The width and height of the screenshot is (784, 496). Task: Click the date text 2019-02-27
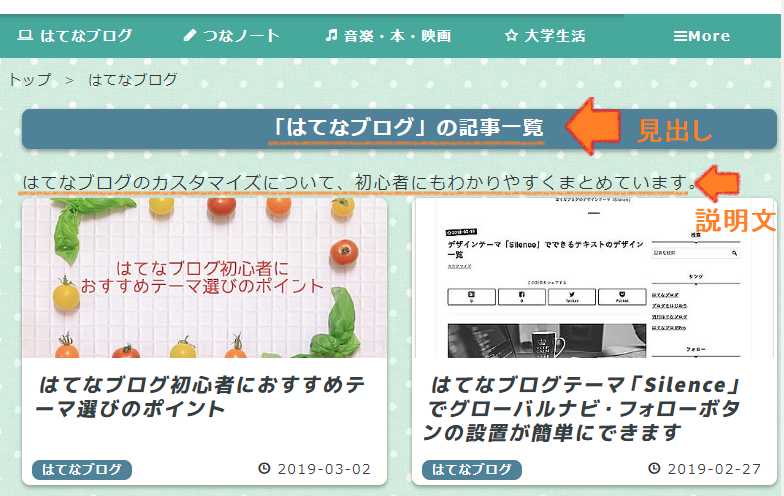(x=714, y=469)
